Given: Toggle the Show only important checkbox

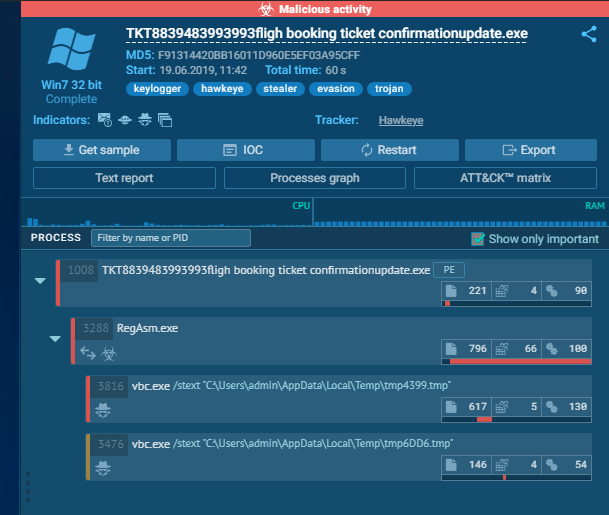Looking at the screenshot, I should click(x=478, y=239).
